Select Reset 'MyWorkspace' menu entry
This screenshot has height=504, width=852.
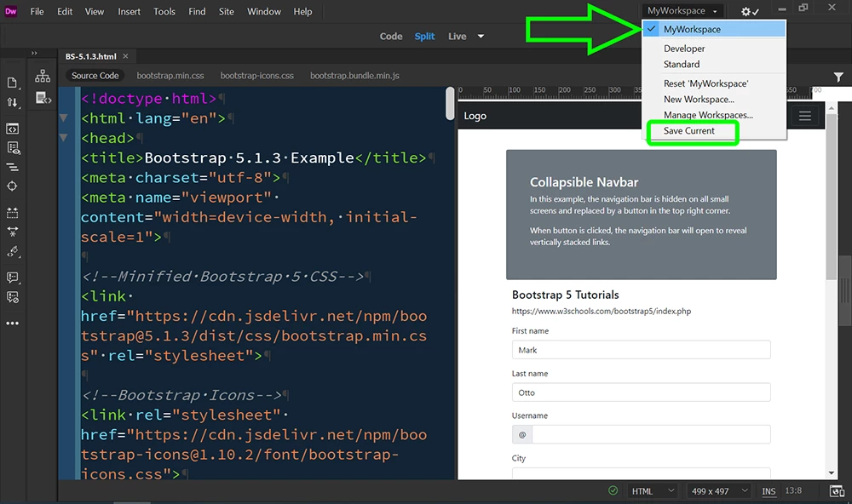(714, 83)
